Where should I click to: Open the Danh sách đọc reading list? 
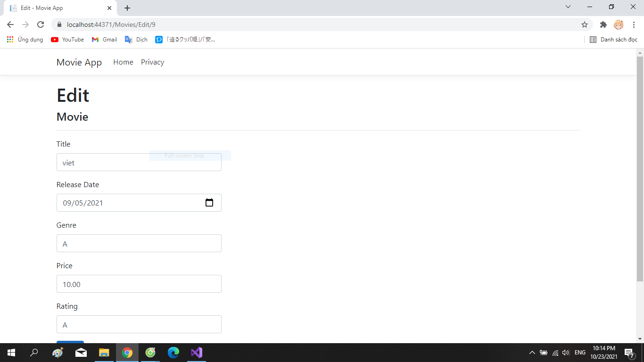point(614,40)
